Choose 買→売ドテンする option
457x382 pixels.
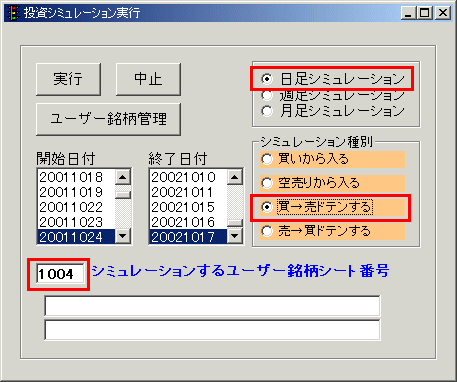(x=332, y=207)
